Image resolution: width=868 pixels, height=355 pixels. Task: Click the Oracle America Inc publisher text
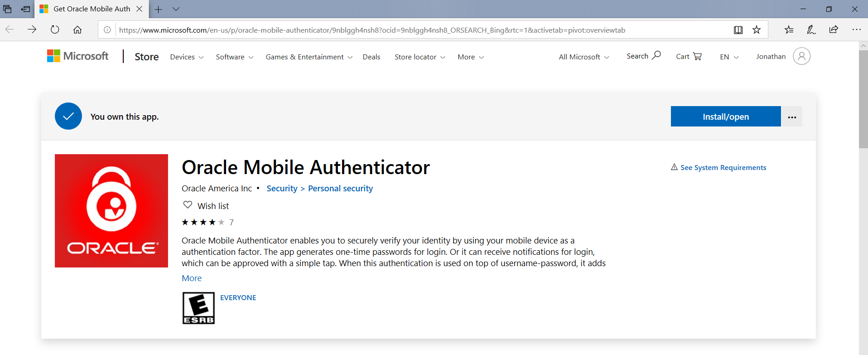(x=217, y=189)
